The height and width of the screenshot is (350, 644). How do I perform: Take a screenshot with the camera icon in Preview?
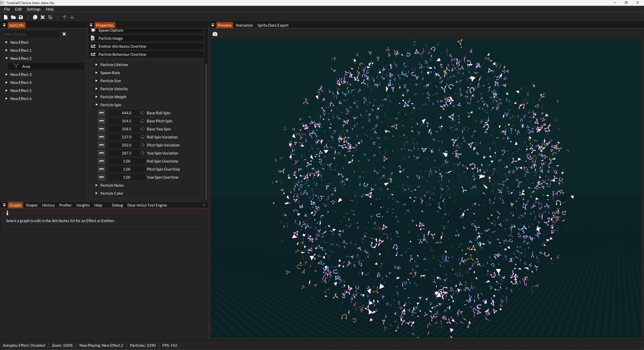pos(215,34)
